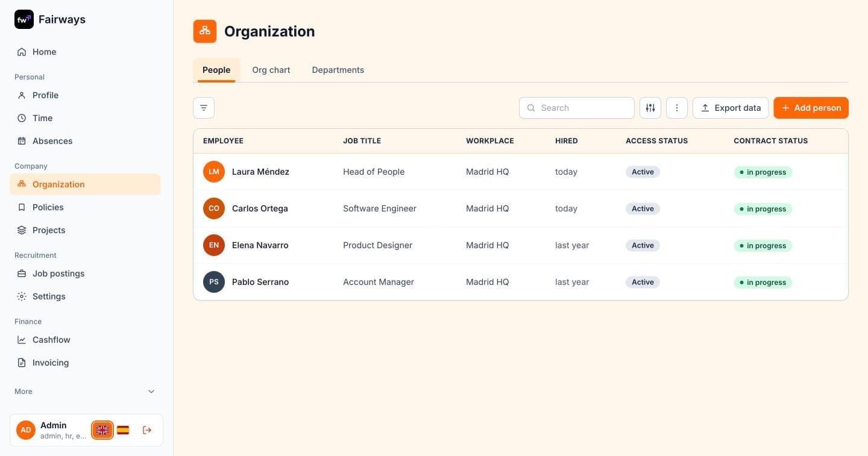
Task: Click the Organization header icon
Action: point(205,31)
